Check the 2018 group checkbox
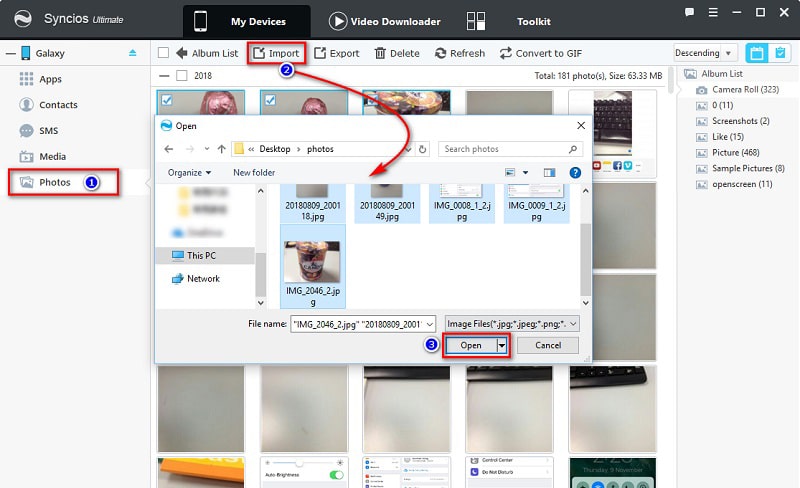 (181, 75)
